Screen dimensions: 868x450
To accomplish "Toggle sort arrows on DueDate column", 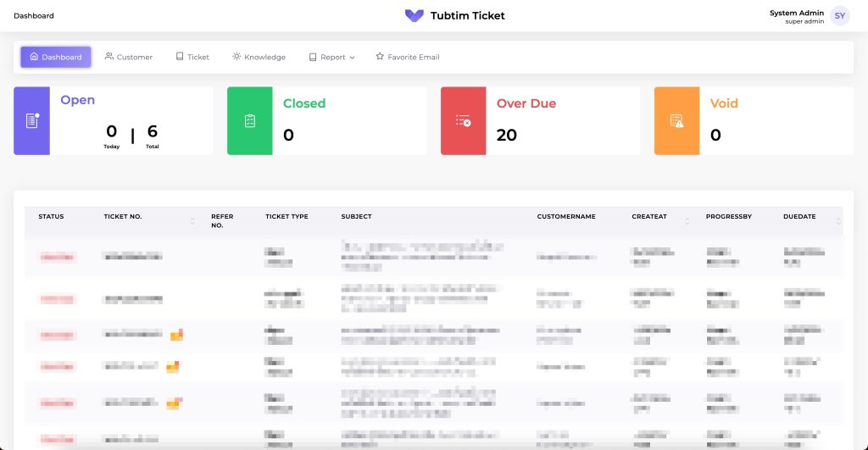I will tap(839, 221).
